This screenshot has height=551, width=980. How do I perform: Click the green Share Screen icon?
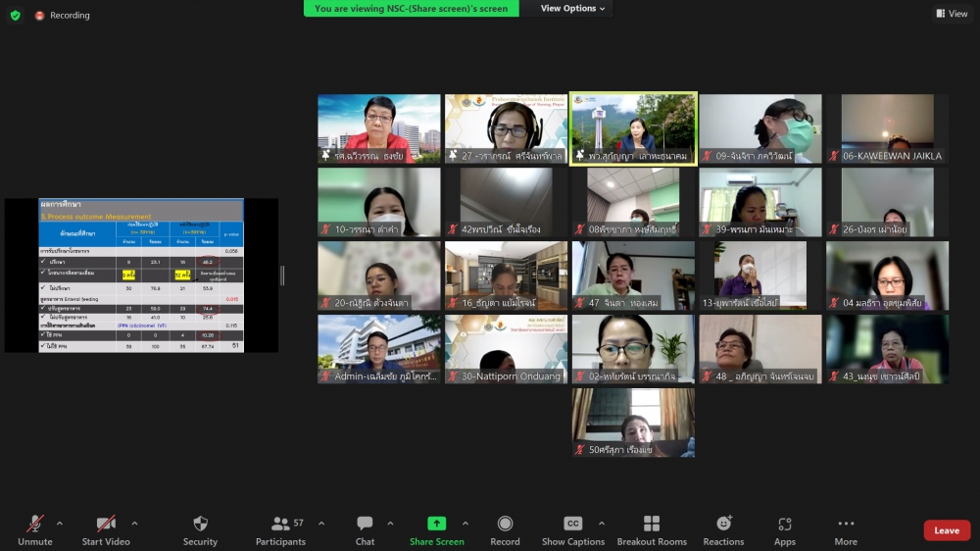pos(436,525)
